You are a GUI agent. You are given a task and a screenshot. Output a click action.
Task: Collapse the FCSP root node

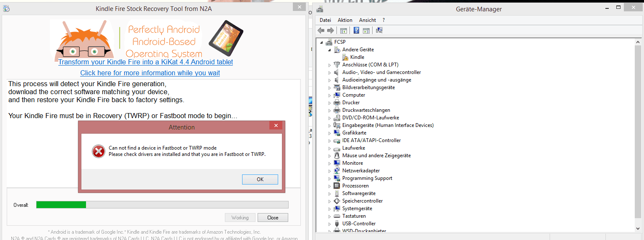322,42
